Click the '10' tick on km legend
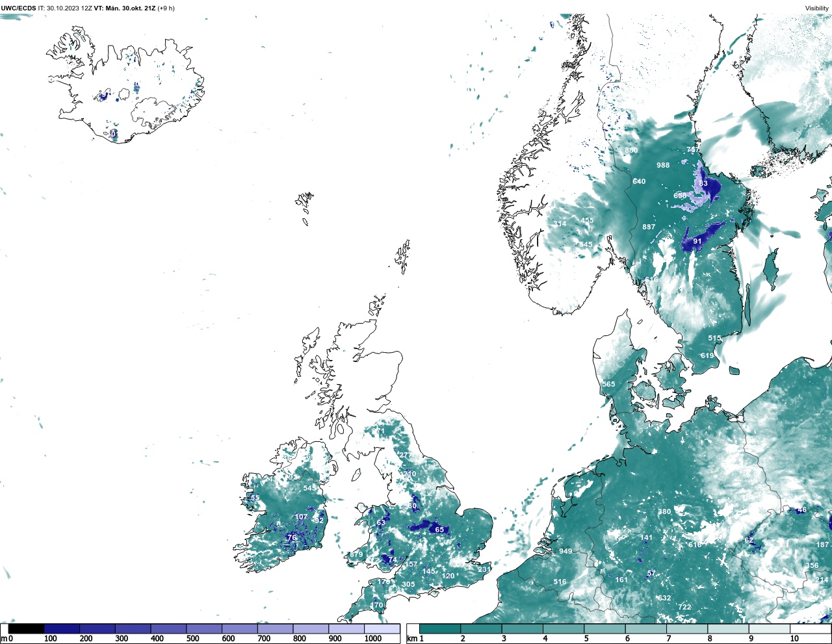Image resolution: width=832 pixels, height=644 pixels. point(794,639)
